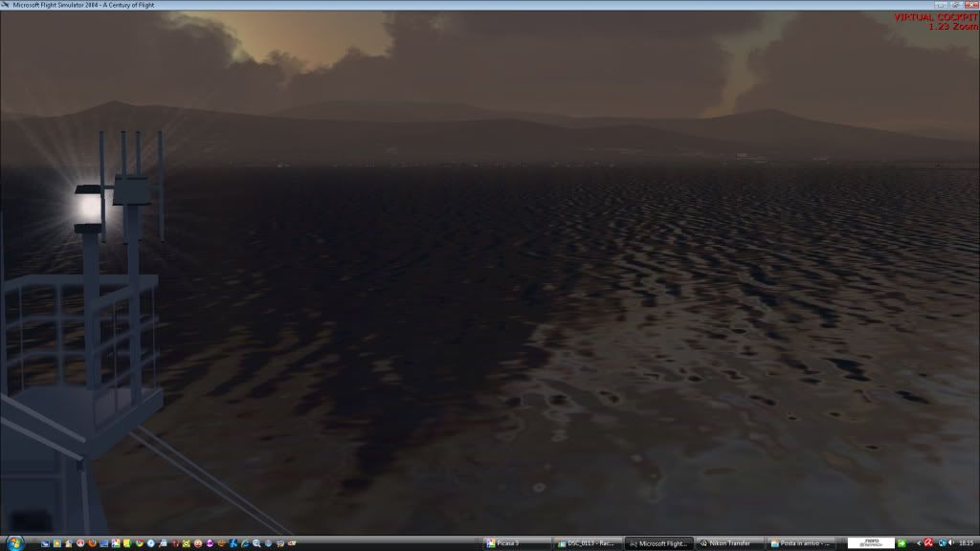Open the yellow sticky note quick launch icon
Screen dimensions: 980x551
point(127,543)
